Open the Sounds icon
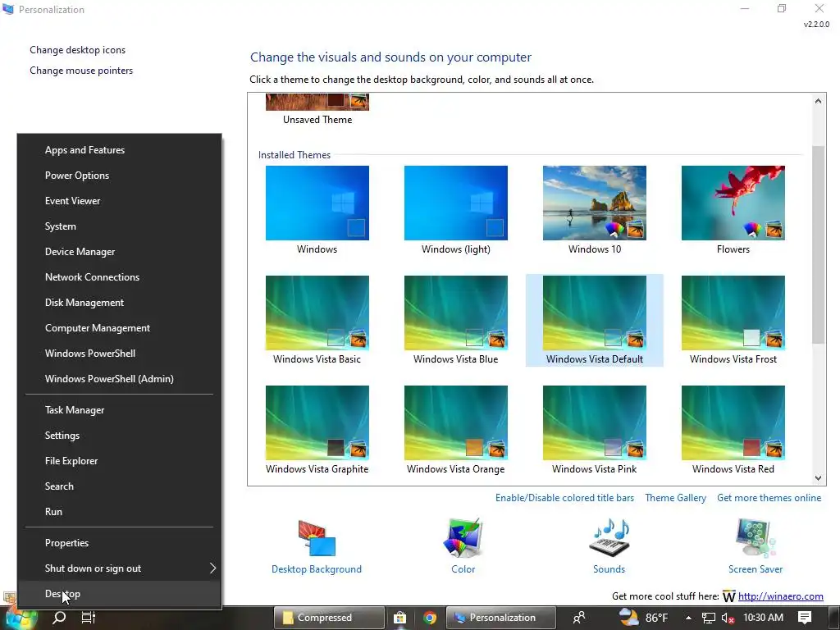The image size is (840, 630). tap(609, 539)
